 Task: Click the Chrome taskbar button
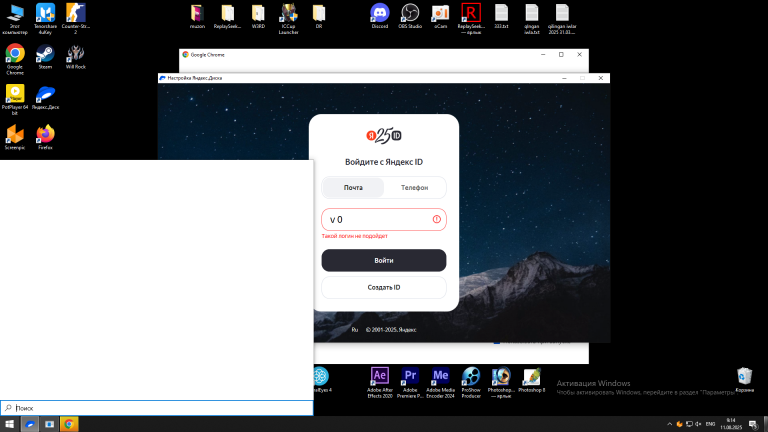(x=69, y=424)
